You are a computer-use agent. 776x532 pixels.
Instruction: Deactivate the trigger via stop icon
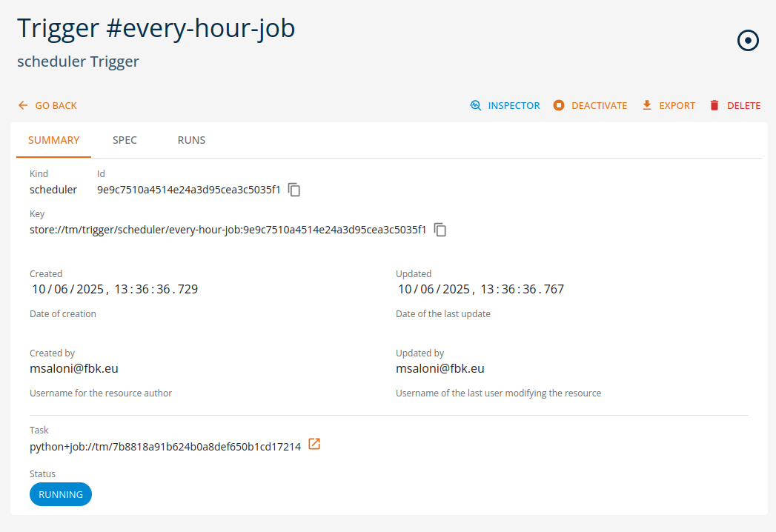pyautogui.click(x=559, y=106)
